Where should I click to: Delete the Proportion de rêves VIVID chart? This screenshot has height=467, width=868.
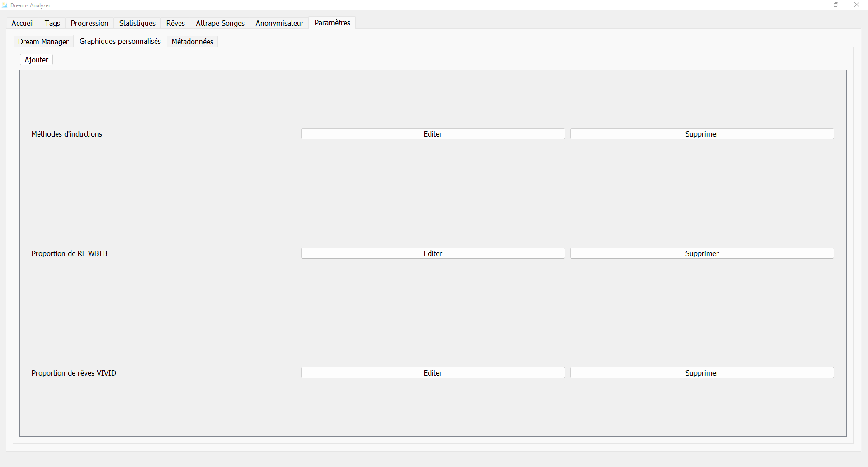702,373
